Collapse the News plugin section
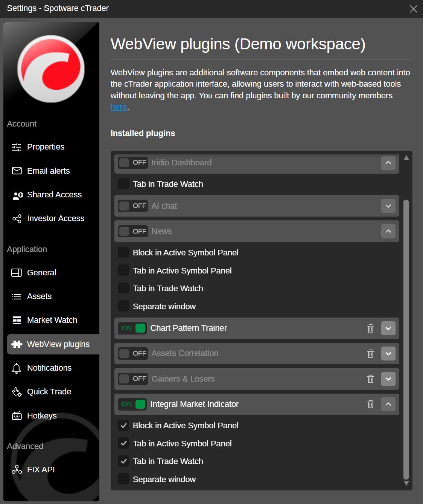Viewport: 423px width, 504px height. tap(388, 231)
